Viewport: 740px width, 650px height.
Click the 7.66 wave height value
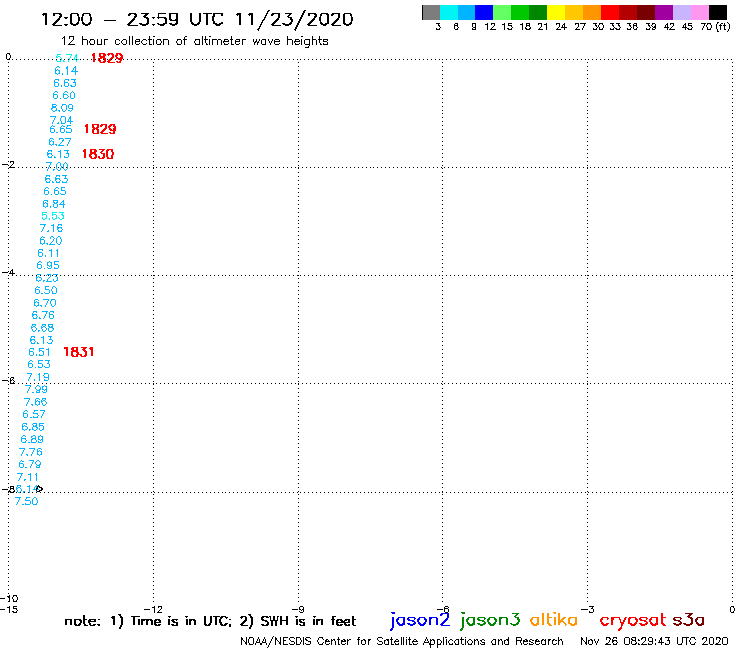pyautogui.click(x=35, y=402)
